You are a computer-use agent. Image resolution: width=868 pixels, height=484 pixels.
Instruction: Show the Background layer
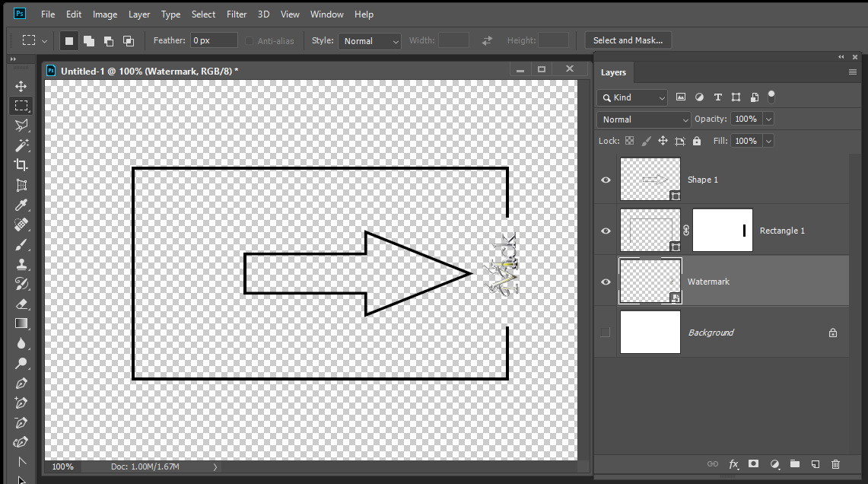click(605, 333)
